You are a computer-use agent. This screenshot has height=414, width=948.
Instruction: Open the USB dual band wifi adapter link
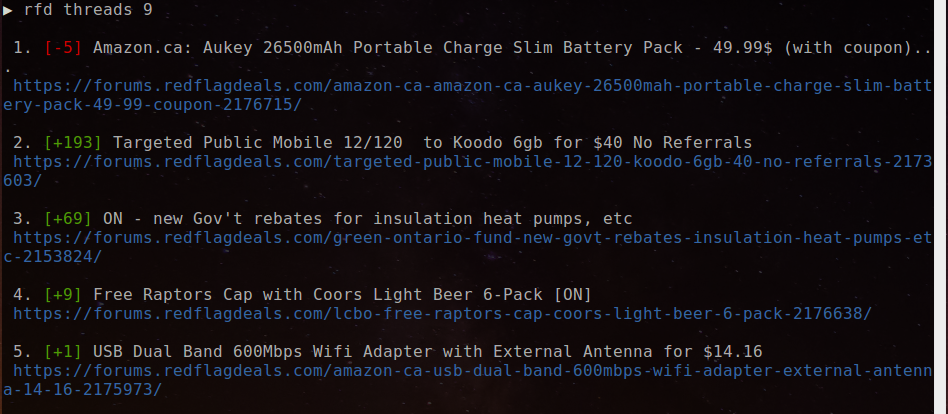coord(473,370)
